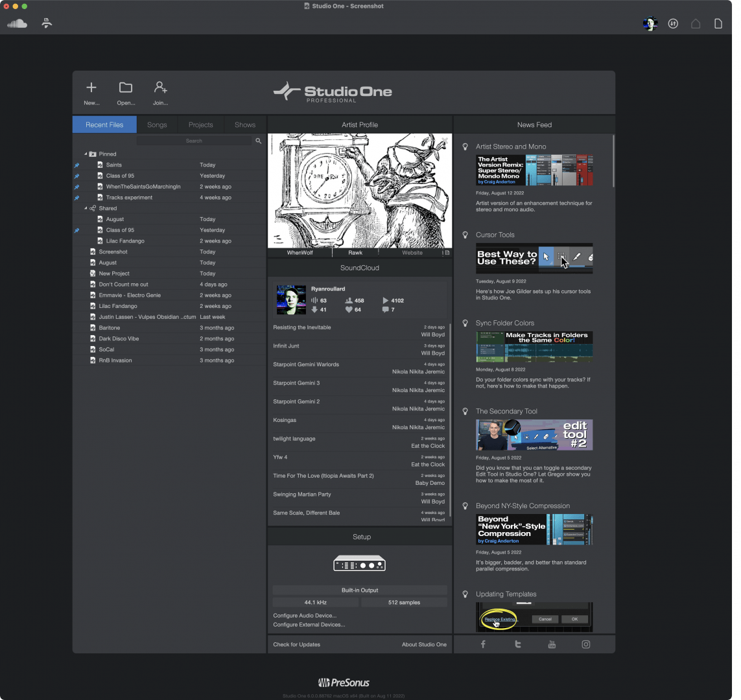741x700 pixels.
Task: Click the Instagram icon at the bottom
Action: 585,644
